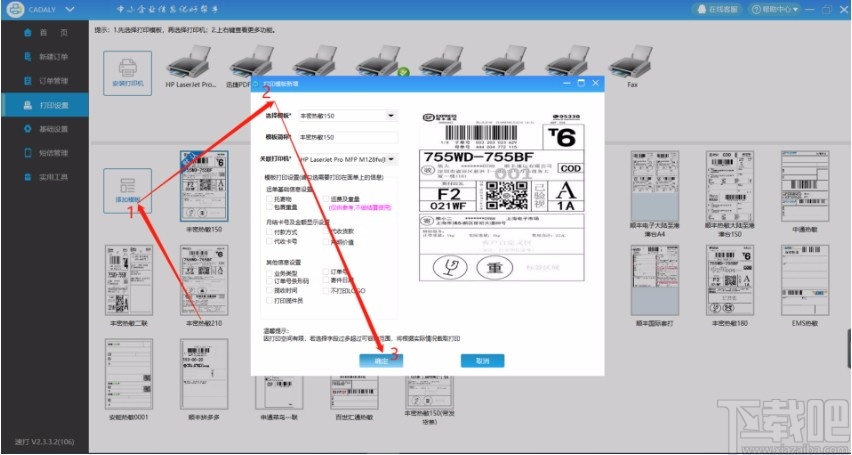Image resolution: width=852 pixels, height=455 pixels.
Task: Expand the CADALY account chevron
Action: (69, 9)
